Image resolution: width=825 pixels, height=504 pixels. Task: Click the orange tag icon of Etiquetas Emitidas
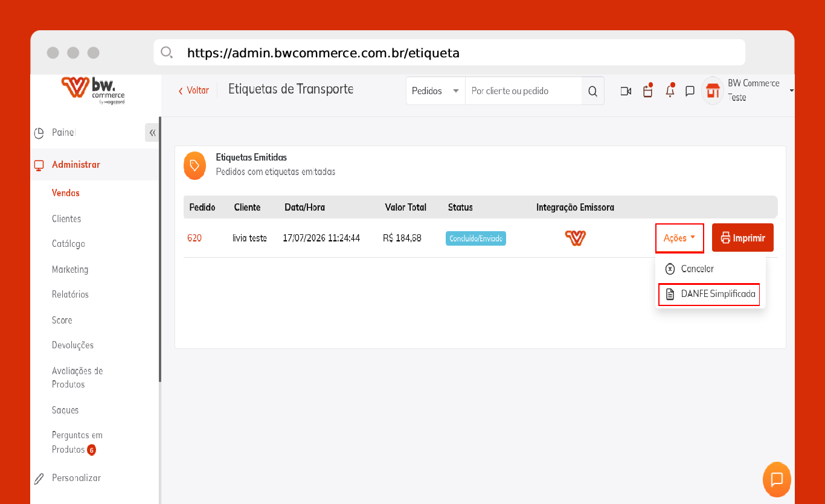pyautogui.click(x=194, y=165)
